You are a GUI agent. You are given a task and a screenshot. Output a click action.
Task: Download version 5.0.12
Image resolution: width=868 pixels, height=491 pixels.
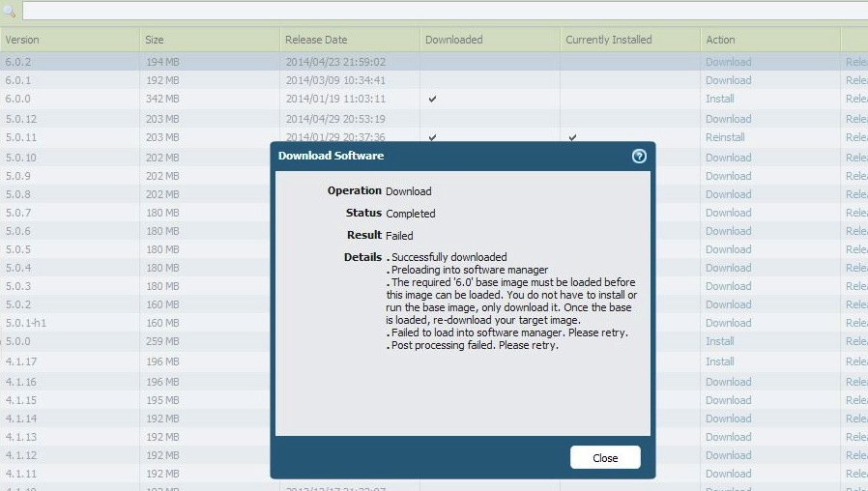pyautogui.click(x=729, y=119)
